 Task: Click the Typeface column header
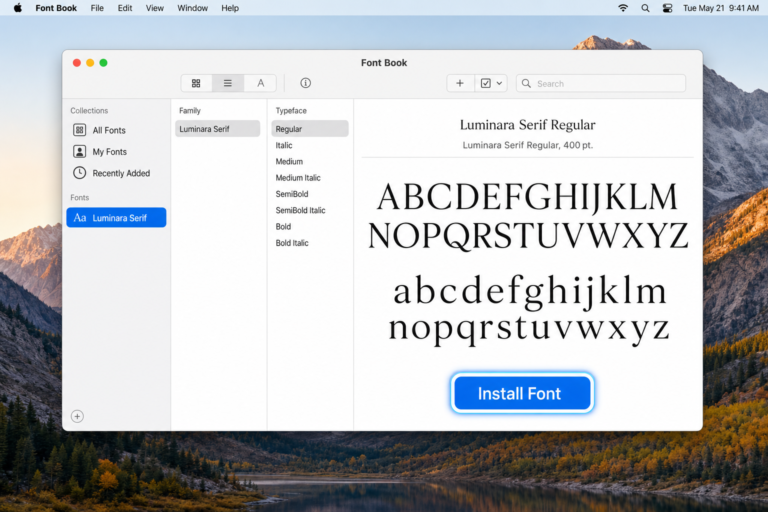click(x=291, y=111)
